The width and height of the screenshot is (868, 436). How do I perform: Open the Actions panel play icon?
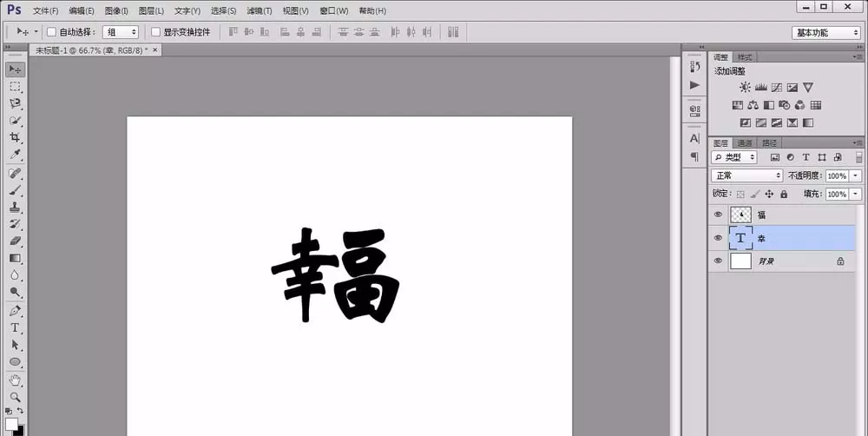(694, 85)
